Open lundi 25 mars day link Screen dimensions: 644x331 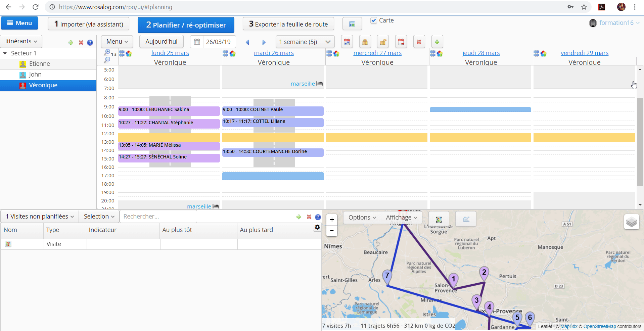pos(170,53)
